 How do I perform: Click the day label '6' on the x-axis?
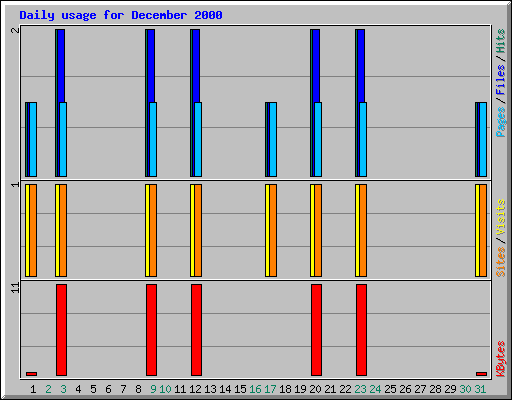coord(108,389)
